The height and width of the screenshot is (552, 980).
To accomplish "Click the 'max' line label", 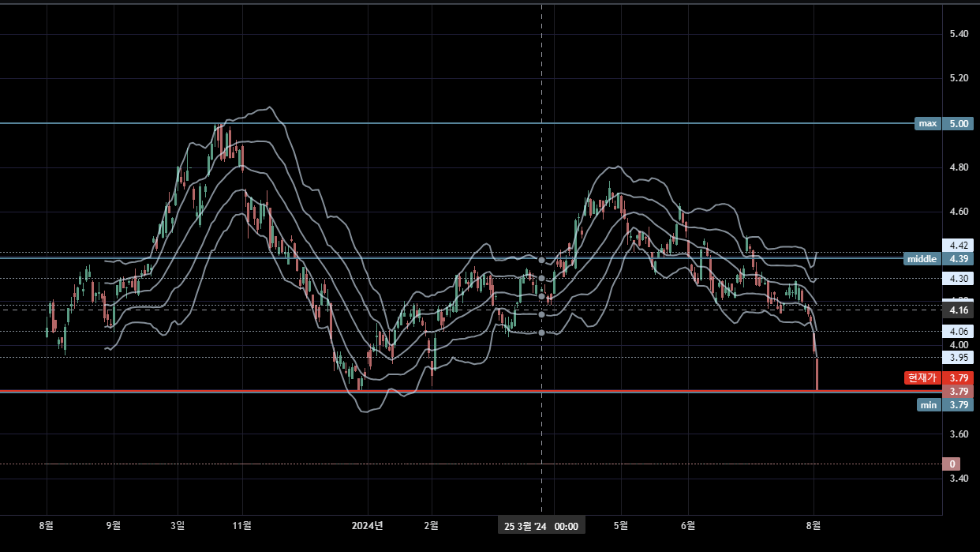I will [x=928, y=123].
